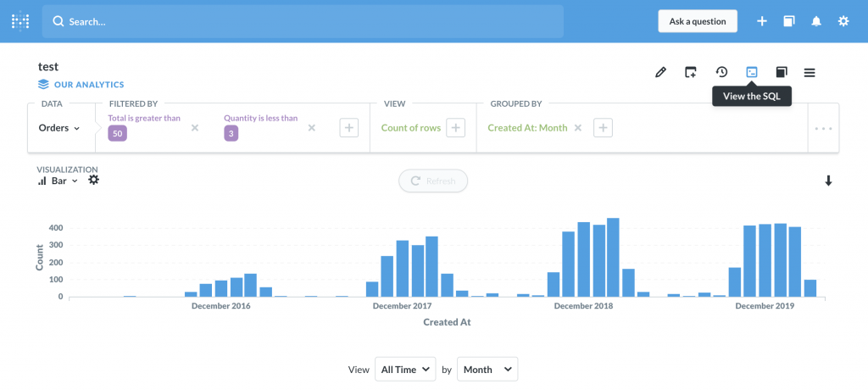
Task: Remove Created At: Month grouping
Action: point(577,127)
